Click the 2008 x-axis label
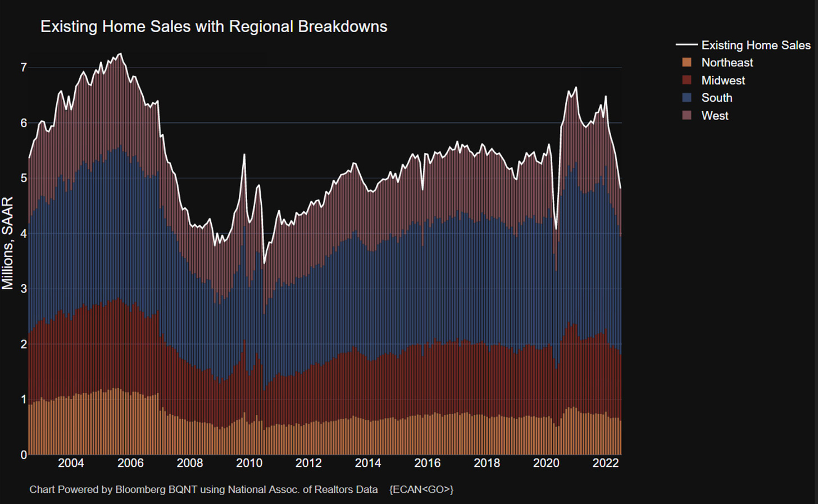This screenshot has width=818, height=504. [x=190, y=463]
